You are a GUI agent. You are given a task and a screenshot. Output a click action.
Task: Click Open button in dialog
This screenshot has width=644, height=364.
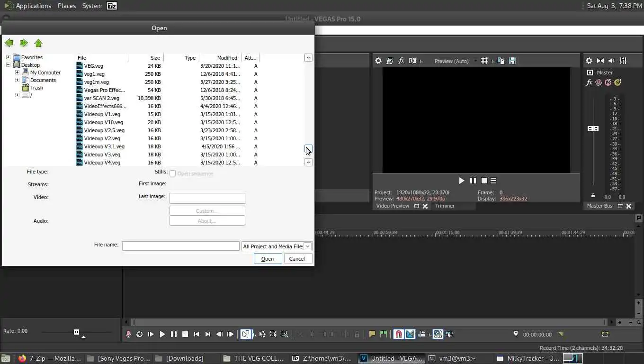tap(268, 259)
